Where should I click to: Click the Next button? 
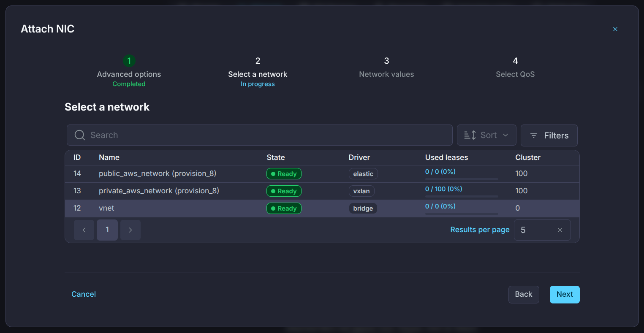(x=565, y=295)
